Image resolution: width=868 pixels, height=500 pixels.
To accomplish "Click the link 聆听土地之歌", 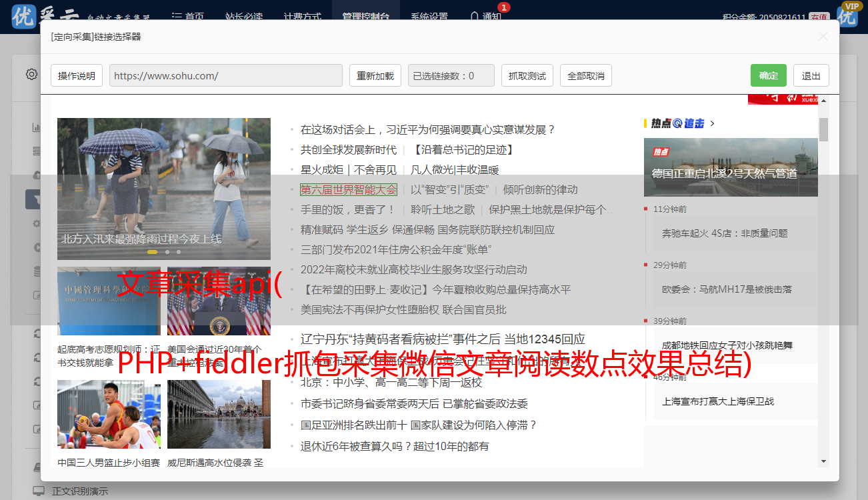I will tap(443, 209).
